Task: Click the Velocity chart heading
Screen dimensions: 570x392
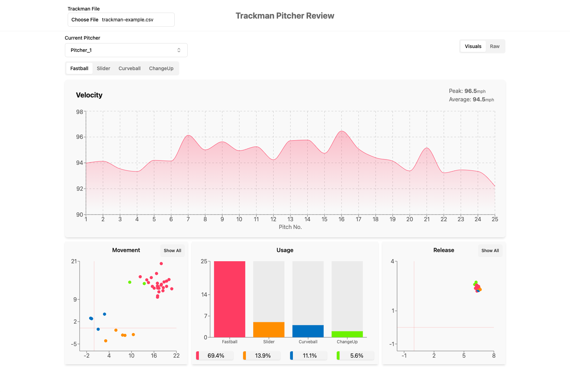Action: (89, 95)
